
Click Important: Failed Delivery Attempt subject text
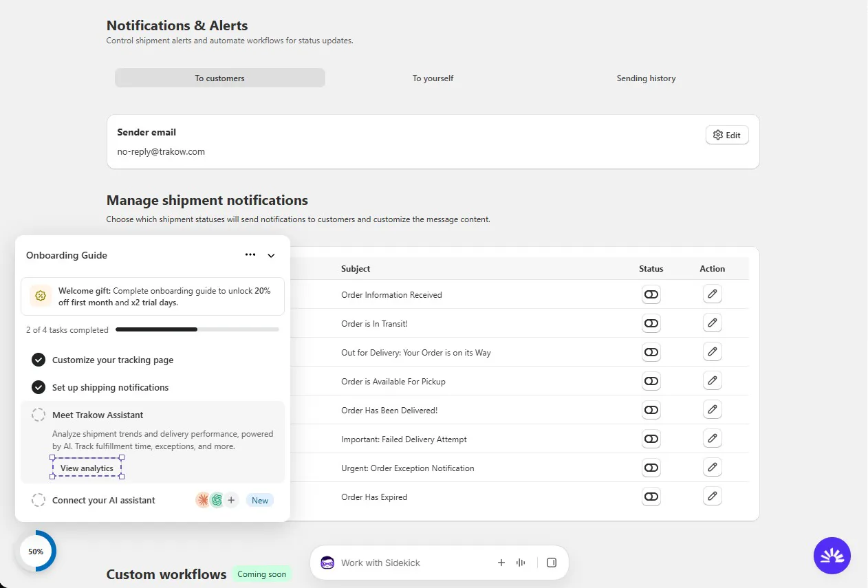point(404,439)
